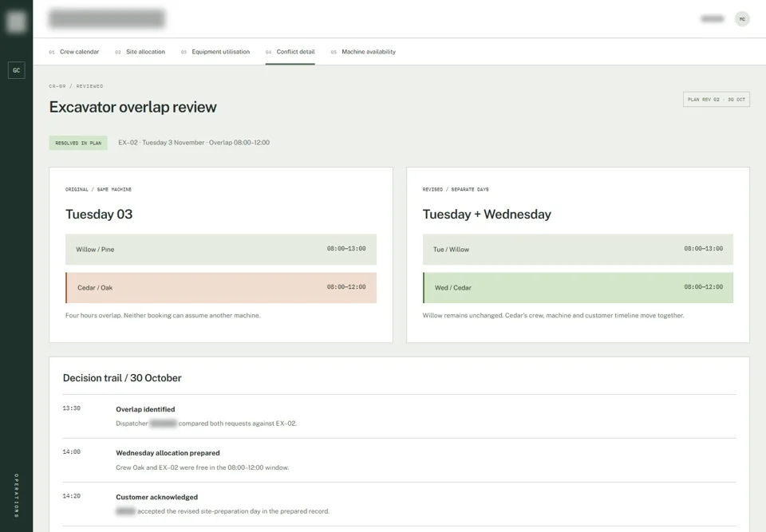The height and width of the screenshot is (532, 766).
Task: Click the Plan Rev 02 badge
Action: pyautogui.click(x=717, y=99)
